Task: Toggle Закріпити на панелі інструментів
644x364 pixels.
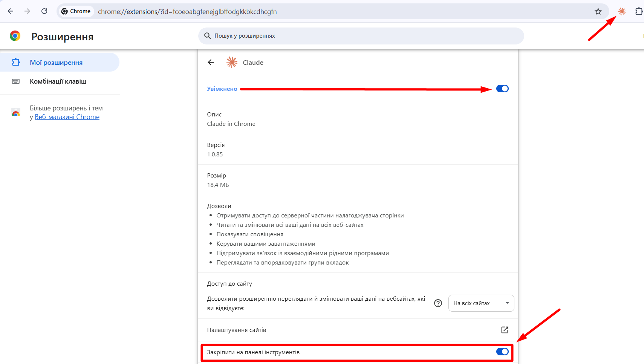Action: (x=502, y=352)
